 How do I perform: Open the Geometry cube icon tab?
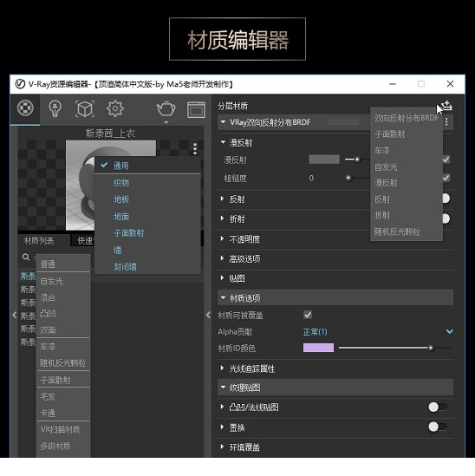tap(85, 108)
